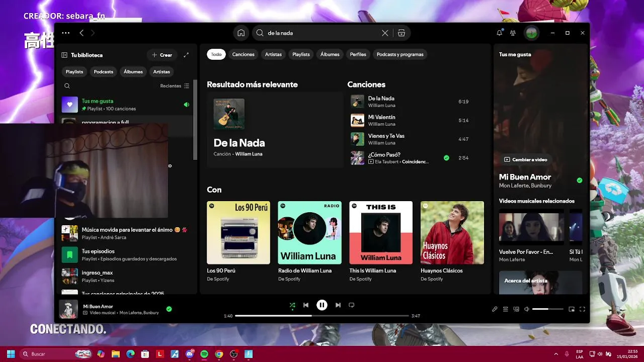Open Radio de William Luna card
This screenshot has width=644, height=362.
tap(310, 241)
